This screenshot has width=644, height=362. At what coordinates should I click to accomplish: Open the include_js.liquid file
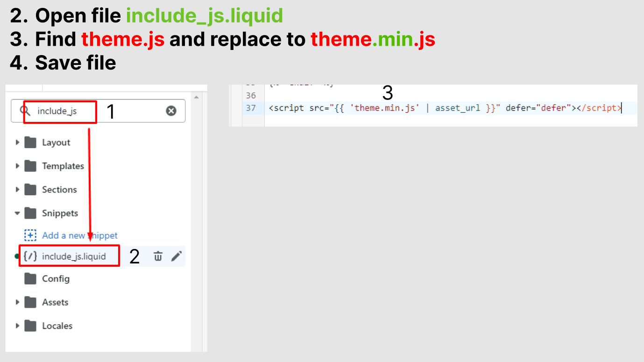pyautogui.click(x=74, y=256)
